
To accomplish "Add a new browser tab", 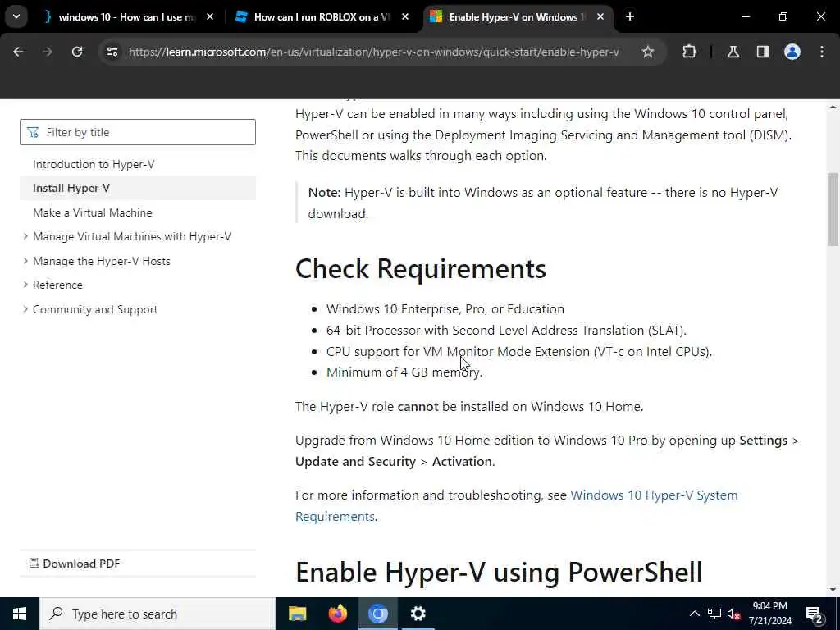I will (x=630, y=16).
